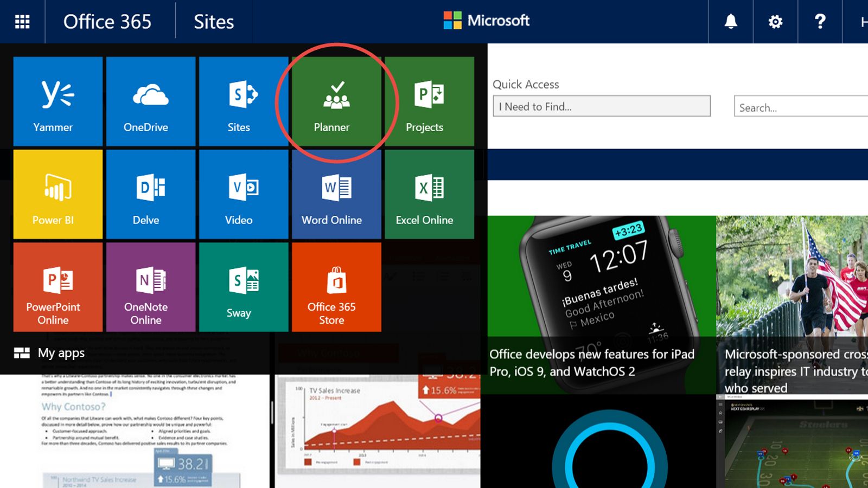The height and width of the screenshot is (488, 868).
Task: Open the Sites app tile
Action: click(244, 101)
